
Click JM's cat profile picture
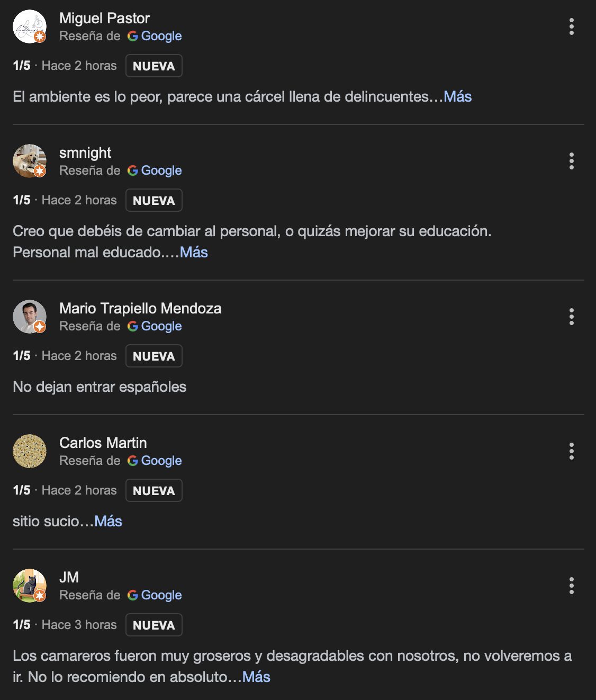point(30,586)
